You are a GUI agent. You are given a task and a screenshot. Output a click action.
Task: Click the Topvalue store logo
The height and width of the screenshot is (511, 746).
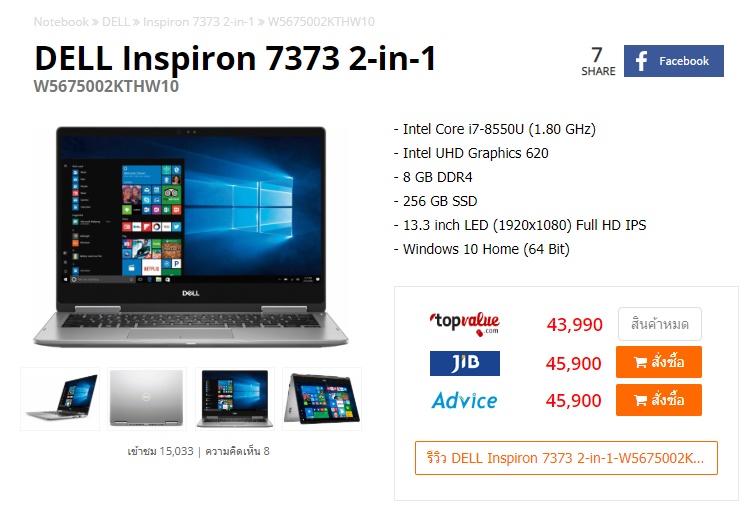click(464, 324)
